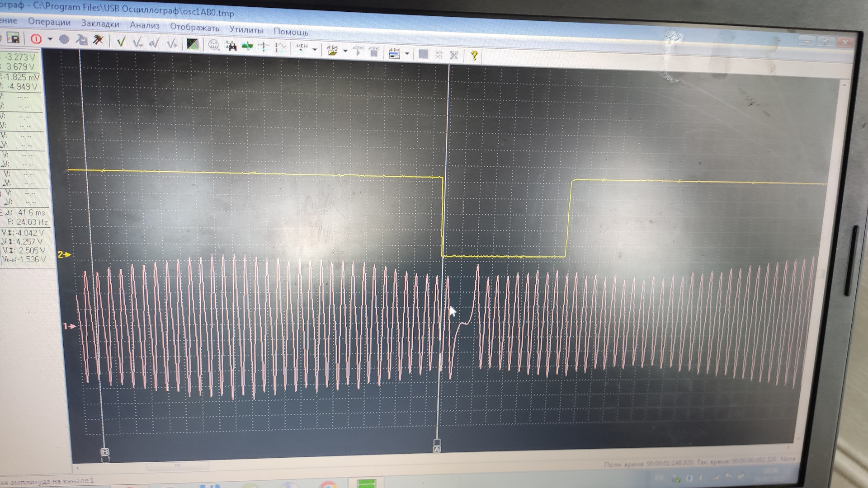Screen dimensions: 868x488
Task: Open the Помощь menu
Action: 291,32
